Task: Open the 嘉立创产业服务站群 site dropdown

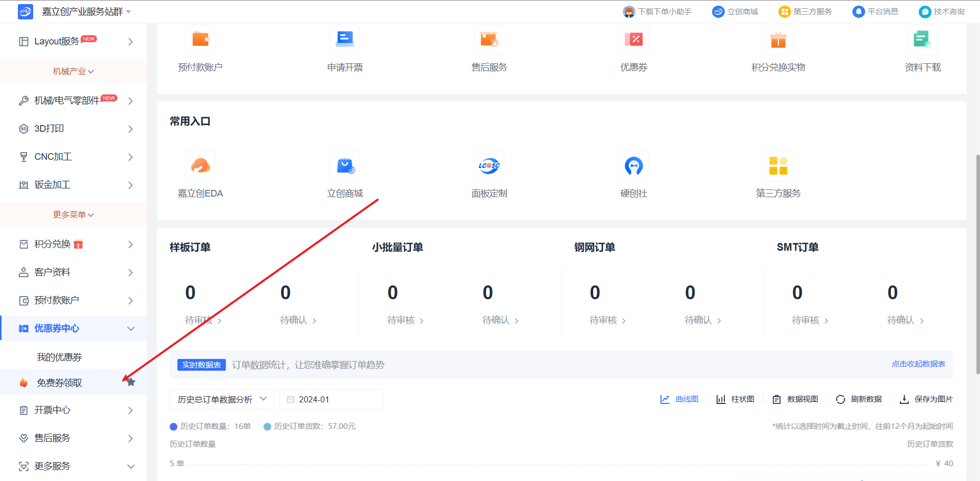Action: point(86,12)
